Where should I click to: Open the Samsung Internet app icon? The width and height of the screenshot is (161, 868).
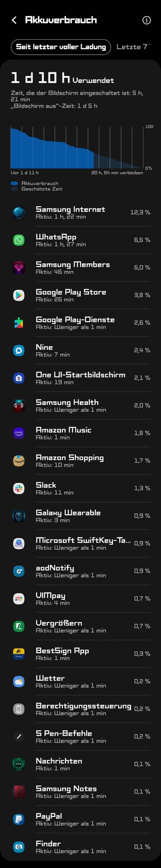[x=19, y=212]
